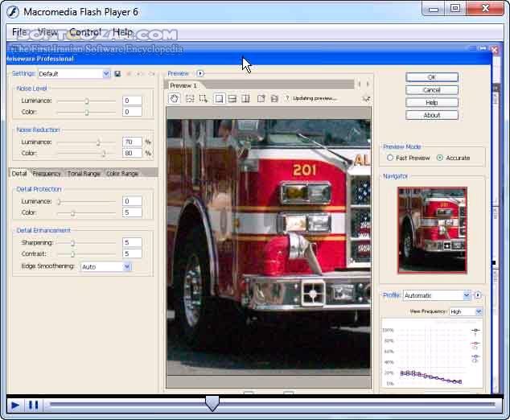The height and width of the screenshot is (420, 510).
Task: Click the Noise Reduction Luminance slider handle
Action: [99, 142]
